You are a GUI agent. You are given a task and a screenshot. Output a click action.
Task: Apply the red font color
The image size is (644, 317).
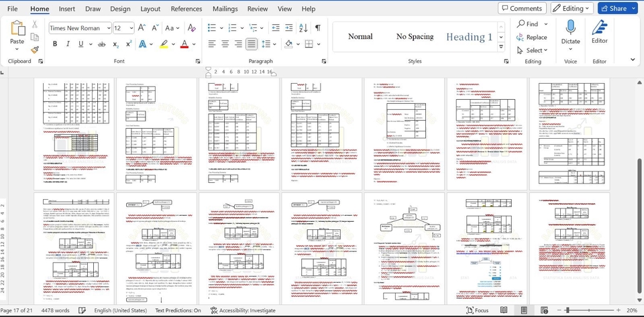(184, 44)
